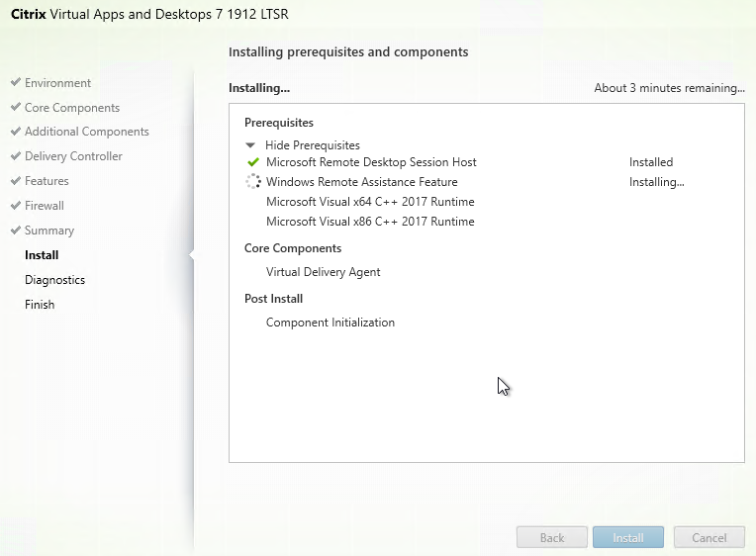Click the checkmark icon beside Core Components step
The width and height of the screenshot is (756, 556).
[15, 108]
